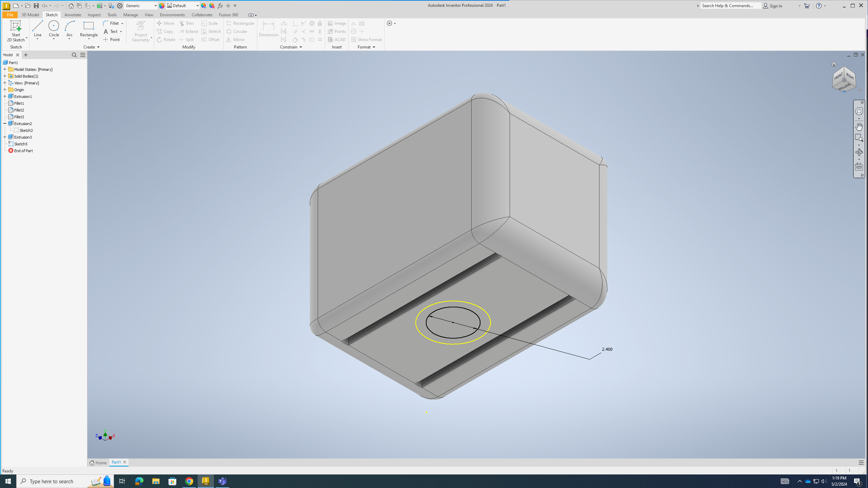868x488 pixels.
Task: Click Windows Start button
Action: point(8,481)
